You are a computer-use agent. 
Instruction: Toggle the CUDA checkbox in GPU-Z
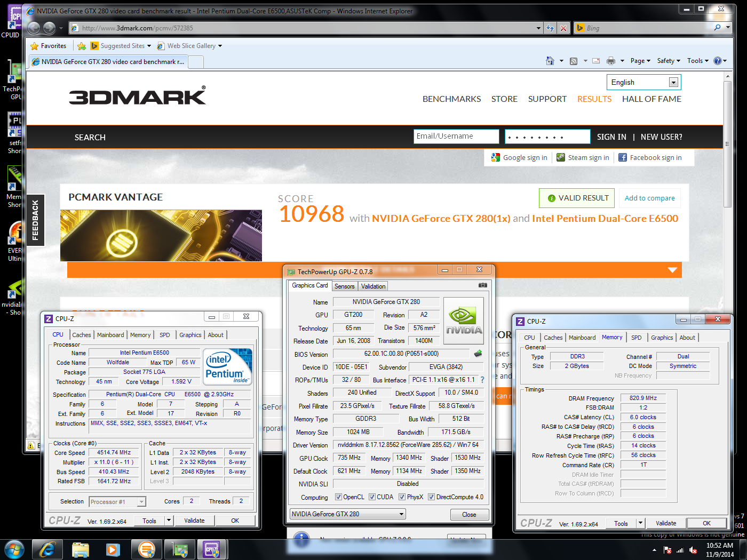click(372, 497)
